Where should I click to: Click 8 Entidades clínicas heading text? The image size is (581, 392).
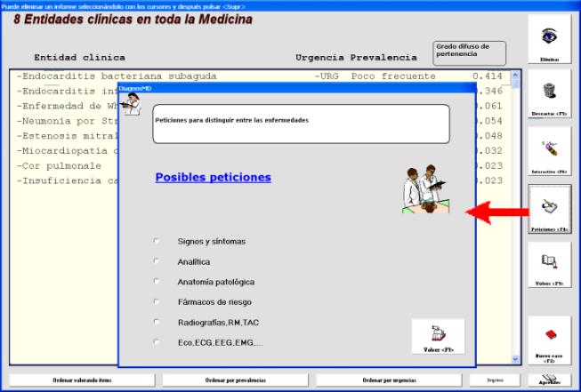point(133,20)
